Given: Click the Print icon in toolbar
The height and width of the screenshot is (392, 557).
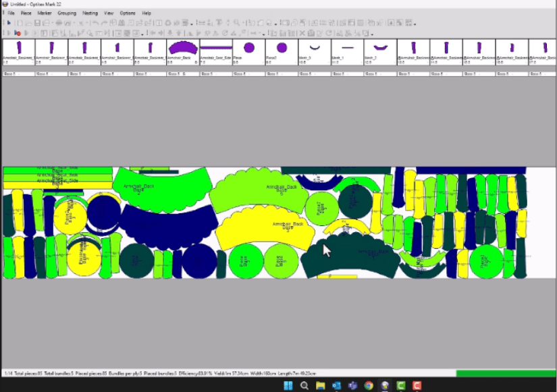Looking at the screenshot, I should coord(46,23).
